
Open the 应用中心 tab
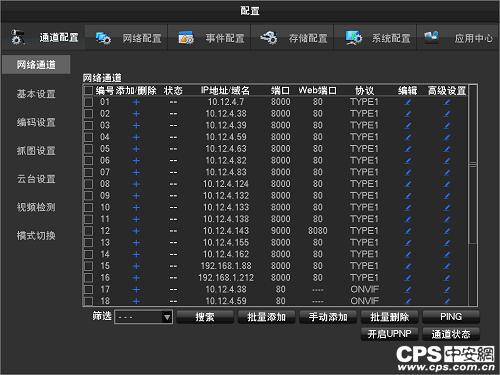point(458,38)
